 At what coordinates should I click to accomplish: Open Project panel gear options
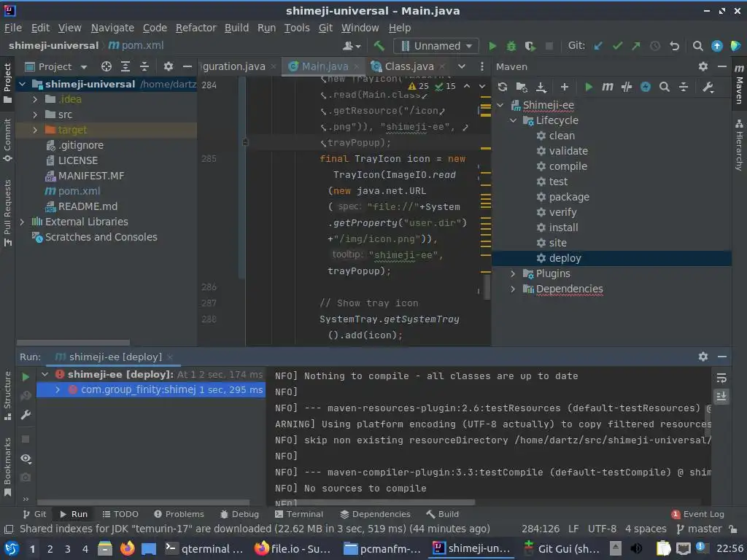coord(169,66)
